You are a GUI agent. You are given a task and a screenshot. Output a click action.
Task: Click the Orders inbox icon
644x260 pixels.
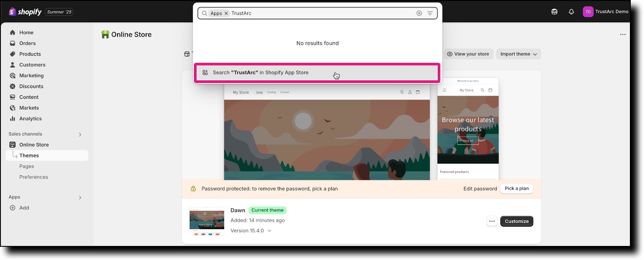(12, 43)
